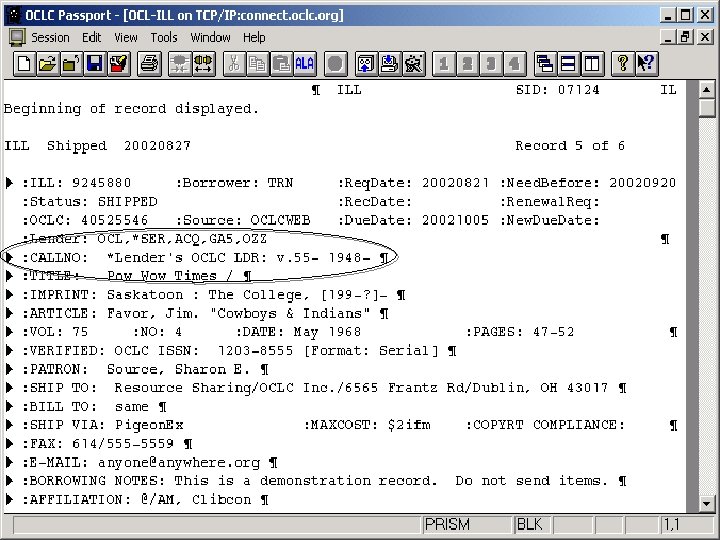Viewport: 720px width, 540px height.
Task: Open the View menu
Action: click(125, 38)
